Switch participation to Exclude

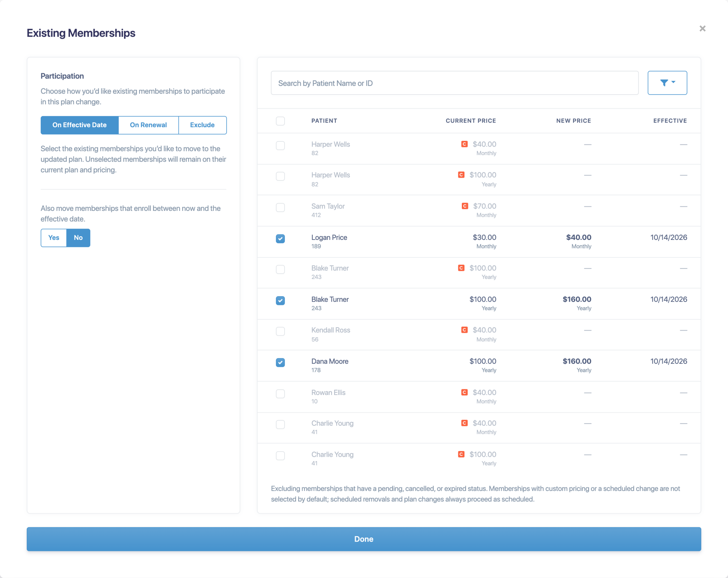tap(202, 125)
